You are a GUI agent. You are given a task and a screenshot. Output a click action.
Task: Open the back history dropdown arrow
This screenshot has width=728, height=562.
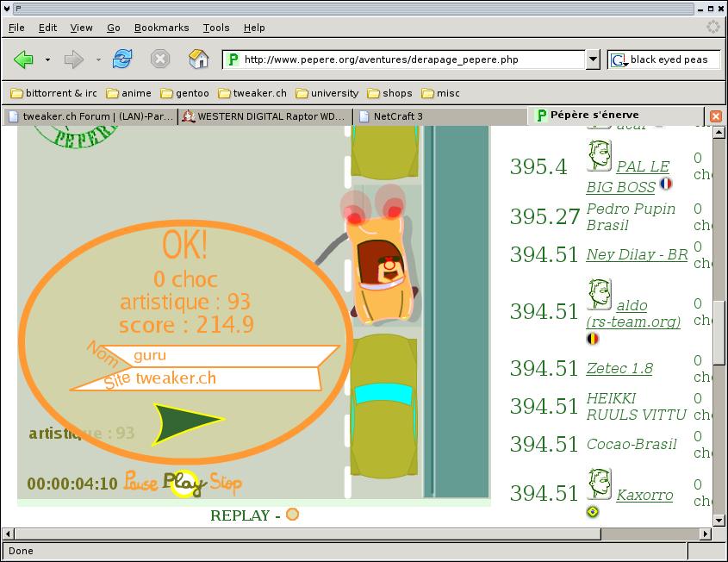tap(47, 59)
